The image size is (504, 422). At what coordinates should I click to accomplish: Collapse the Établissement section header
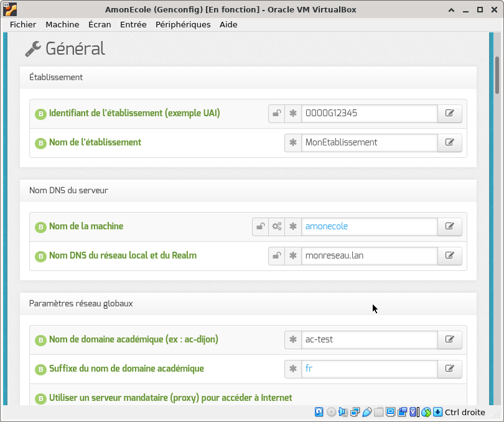248,78
